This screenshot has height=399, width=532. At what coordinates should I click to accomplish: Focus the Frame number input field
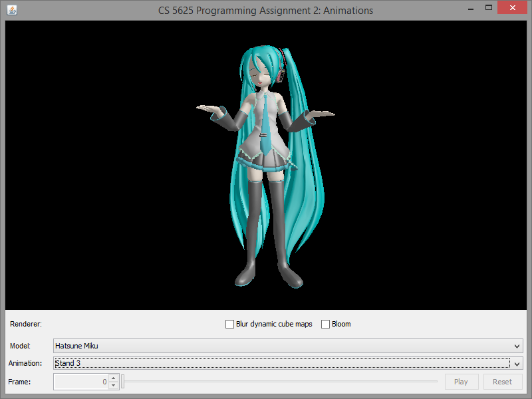point(80,382)
